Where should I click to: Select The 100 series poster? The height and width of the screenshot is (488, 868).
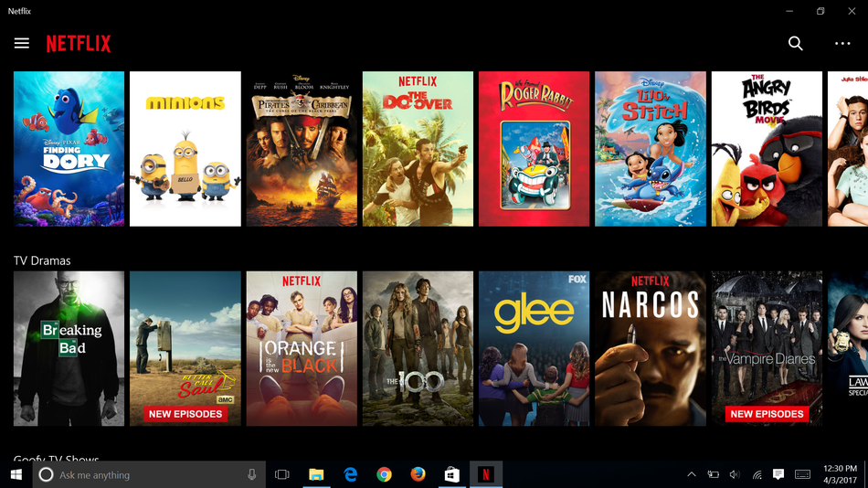(x=418, y=348)
